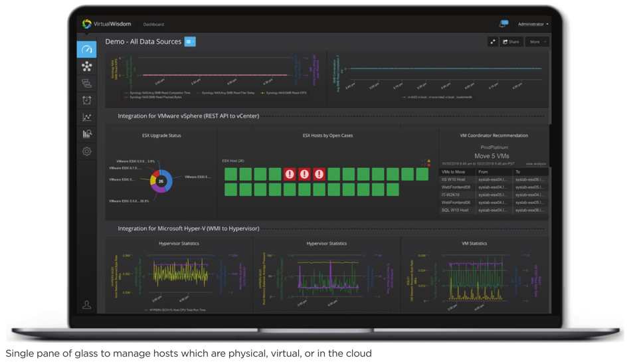This screenshot has height=364, width=631.
Task: Expand the Administrator account dropdown
Action: tap(533, 24)
